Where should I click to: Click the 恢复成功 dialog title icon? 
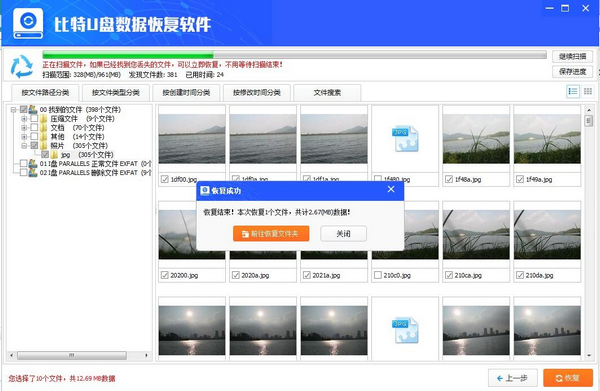point(205,191)
